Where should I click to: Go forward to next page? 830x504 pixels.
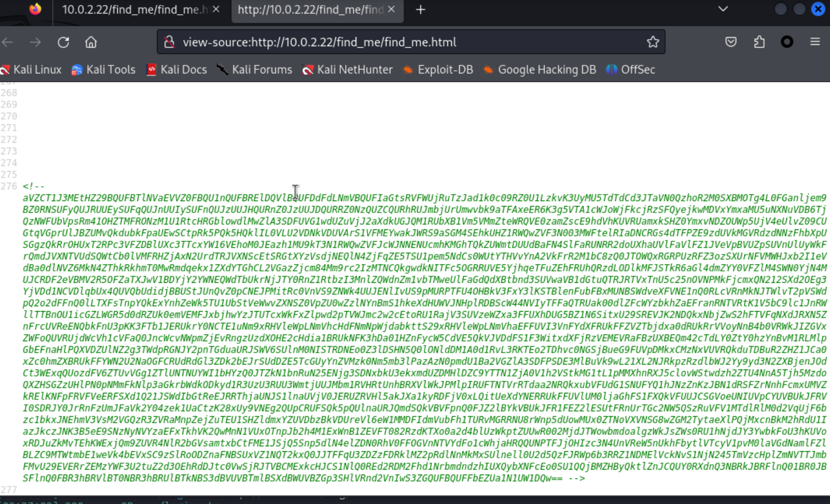pyautogui.click(x=35, y=42)
